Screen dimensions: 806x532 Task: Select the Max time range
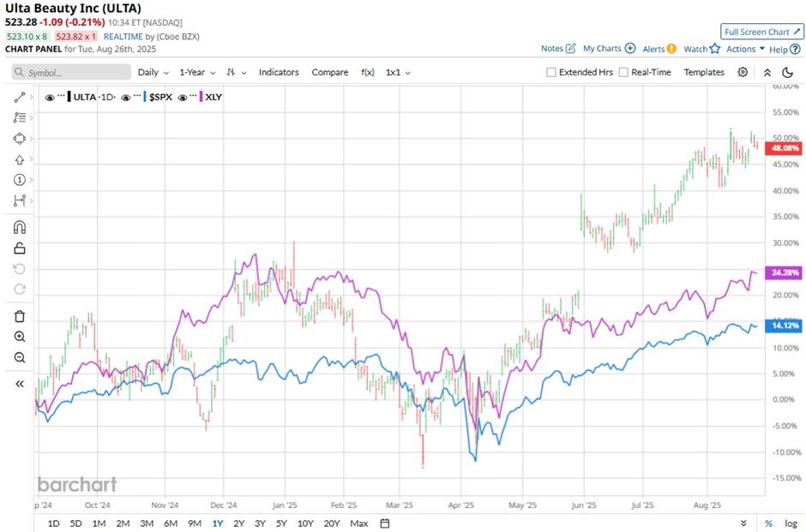(x=358, y=523)
